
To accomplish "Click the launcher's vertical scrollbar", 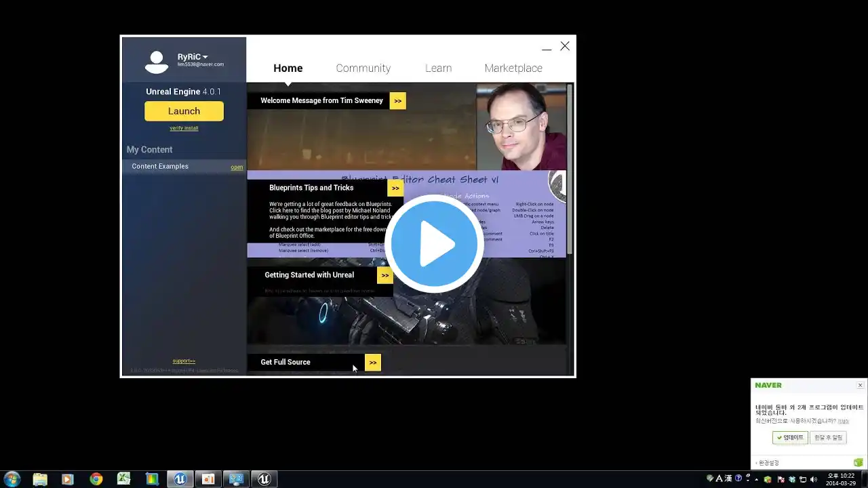I will click(x=570, y=169).
